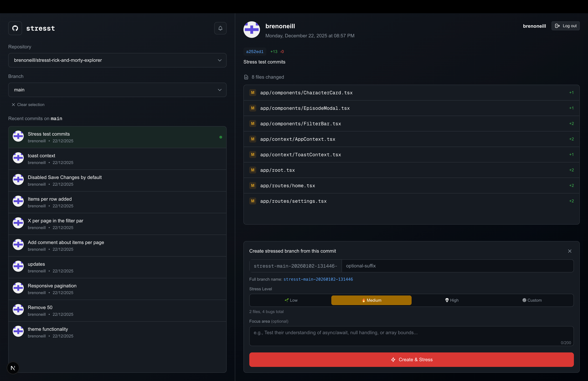The height and width of the screenshot is (381, 588).
Task: Select Medium stress level option
Action: click(x=371, y=300)
